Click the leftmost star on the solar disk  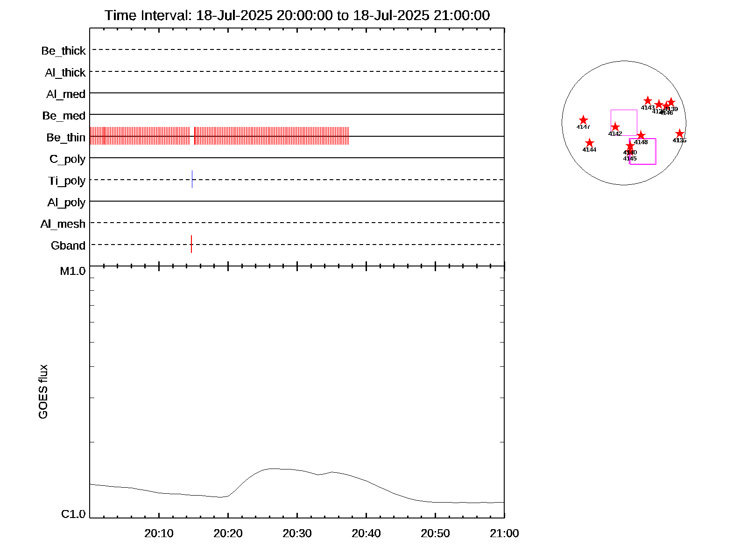(x=583, y=120)
